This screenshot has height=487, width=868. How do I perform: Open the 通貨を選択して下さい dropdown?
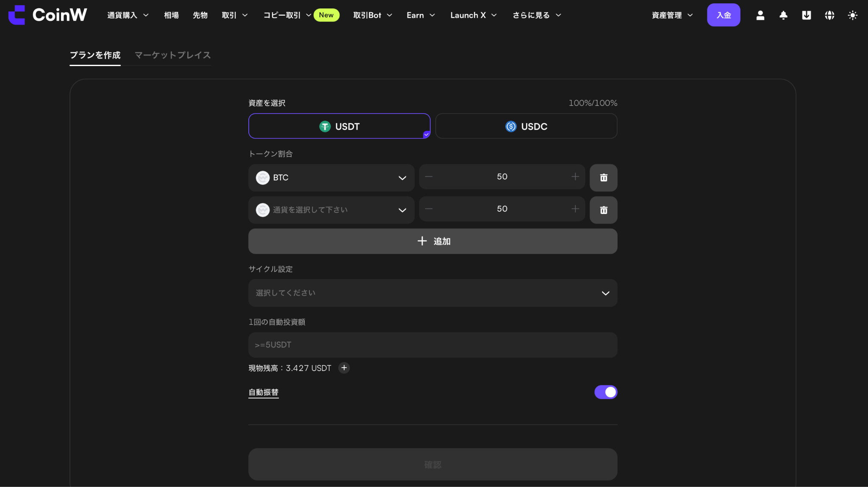point(331,210)
